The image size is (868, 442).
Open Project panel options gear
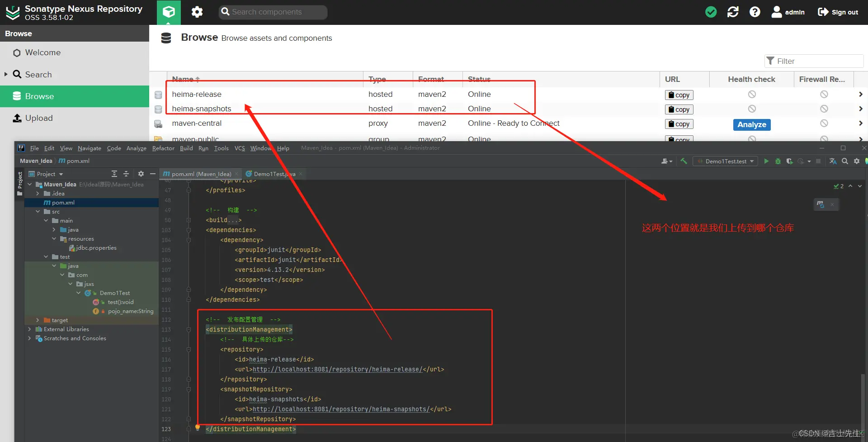click(141, 174)
